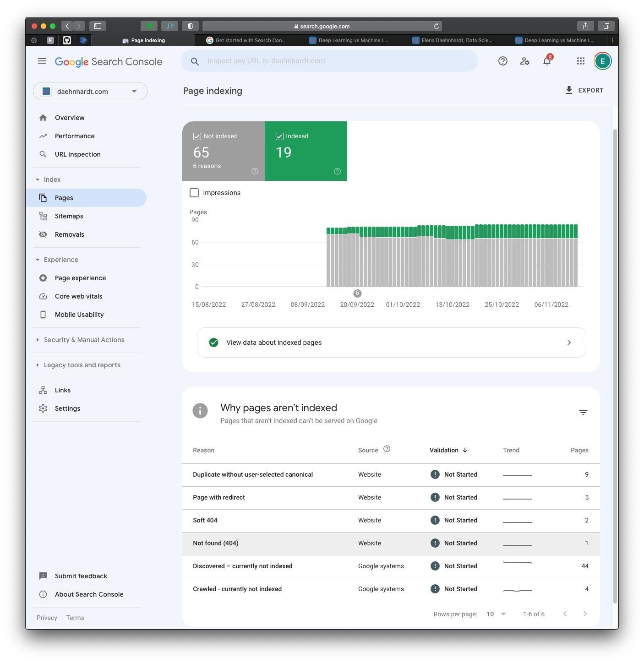Image resolution: width=644 pixels, height=663 pixels.
Task: Click the URL inspection magnifier icon
Action: 43,154
